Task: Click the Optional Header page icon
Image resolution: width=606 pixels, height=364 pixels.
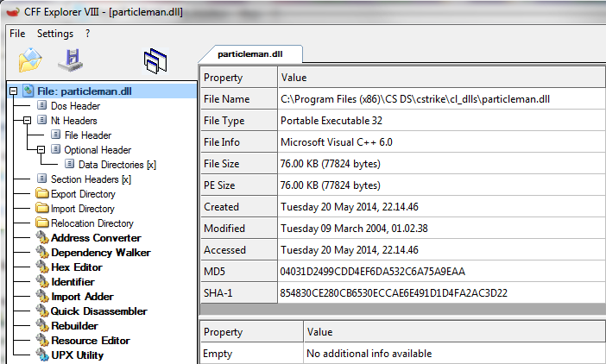Action: pyautogui.click(x=55, y=149)
